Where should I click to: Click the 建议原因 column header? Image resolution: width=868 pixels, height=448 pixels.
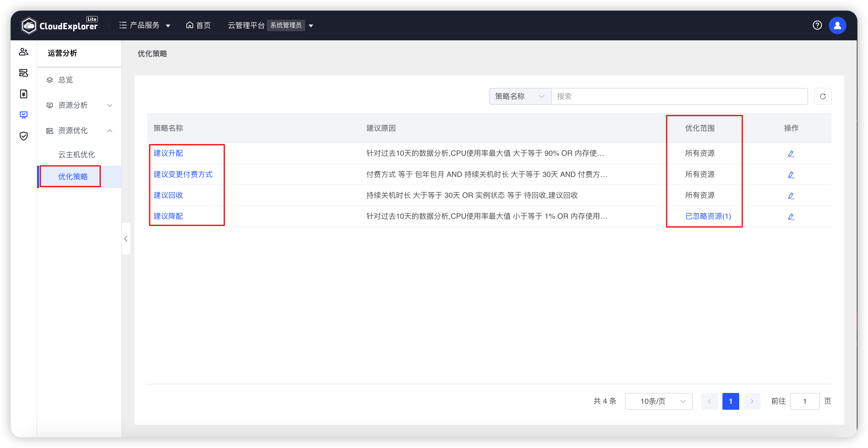pyautogui.click(x=381, y=128)
